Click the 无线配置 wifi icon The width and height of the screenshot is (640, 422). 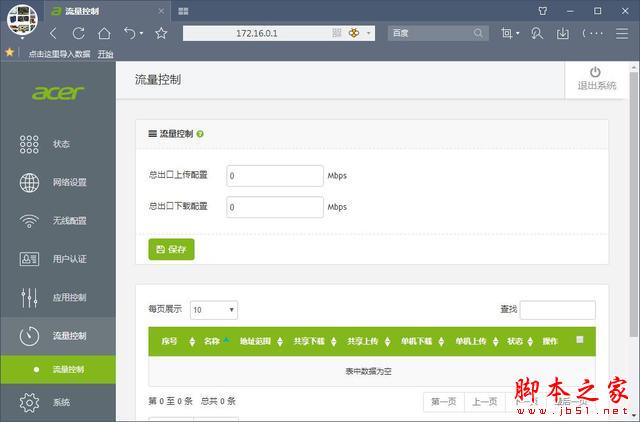[x=29, y=221]
